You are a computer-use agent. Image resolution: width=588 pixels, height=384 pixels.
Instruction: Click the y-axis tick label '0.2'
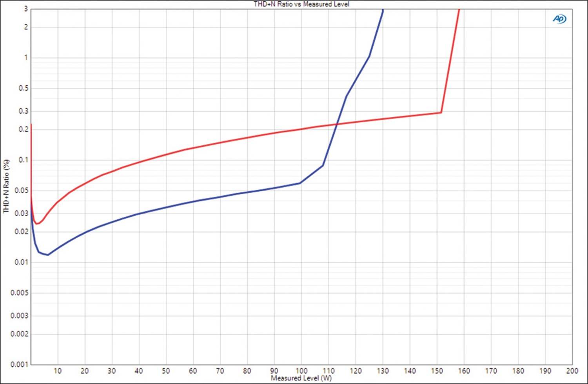(x=23, y=129)
